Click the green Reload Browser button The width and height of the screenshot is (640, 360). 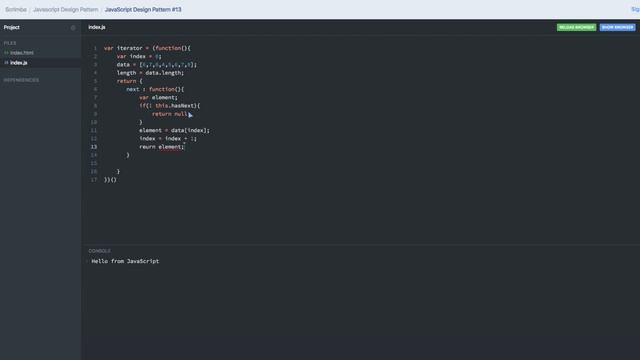tap(576, 27)
